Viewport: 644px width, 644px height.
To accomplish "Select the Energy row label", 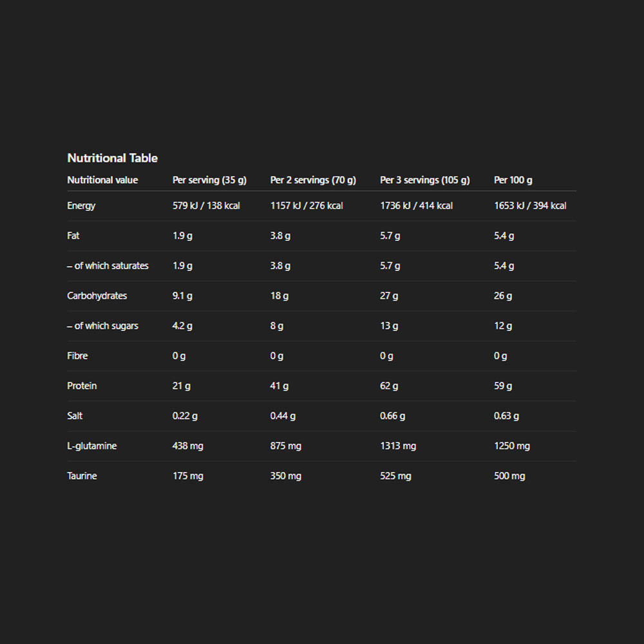I will 81,205.
